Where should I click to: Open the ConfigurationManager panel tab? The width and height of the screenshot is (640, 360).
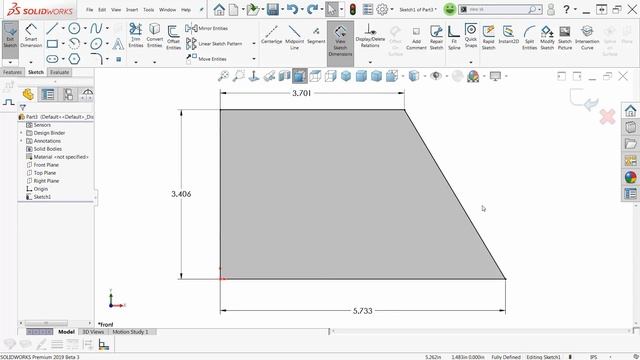[x=68, y=95]
